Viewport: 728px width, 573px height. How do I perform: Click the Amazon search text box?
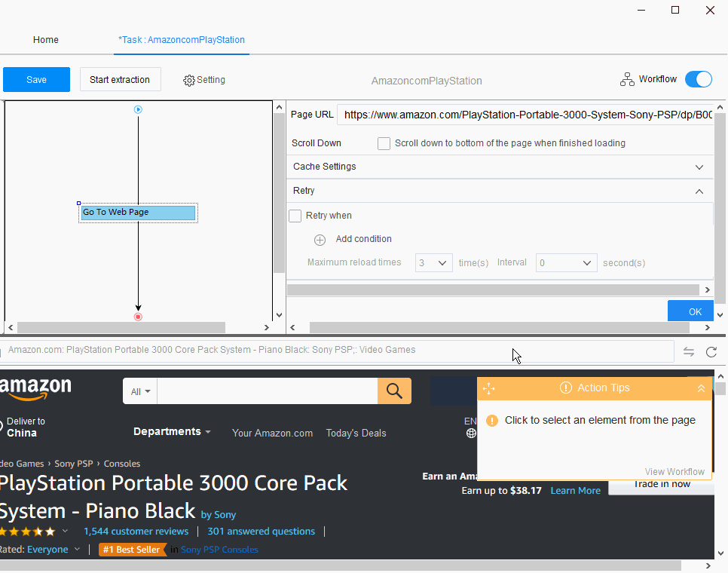coord(268,391)
